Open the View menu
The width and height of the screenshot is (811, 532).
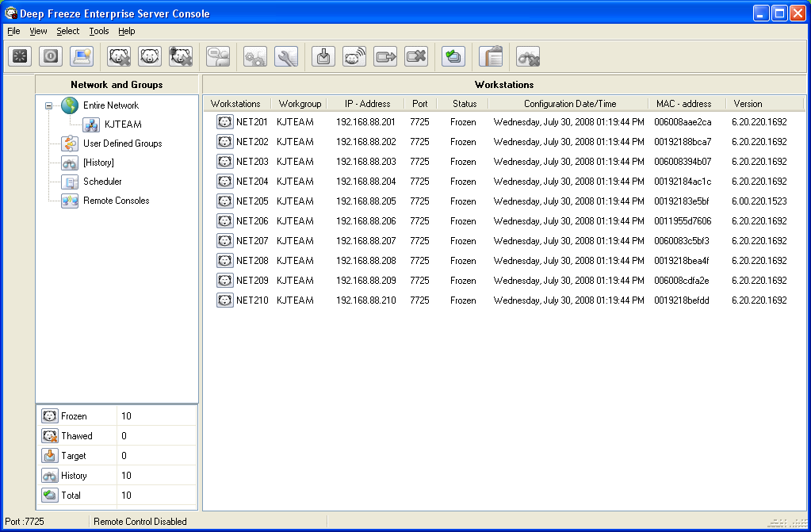pos(38,31)
